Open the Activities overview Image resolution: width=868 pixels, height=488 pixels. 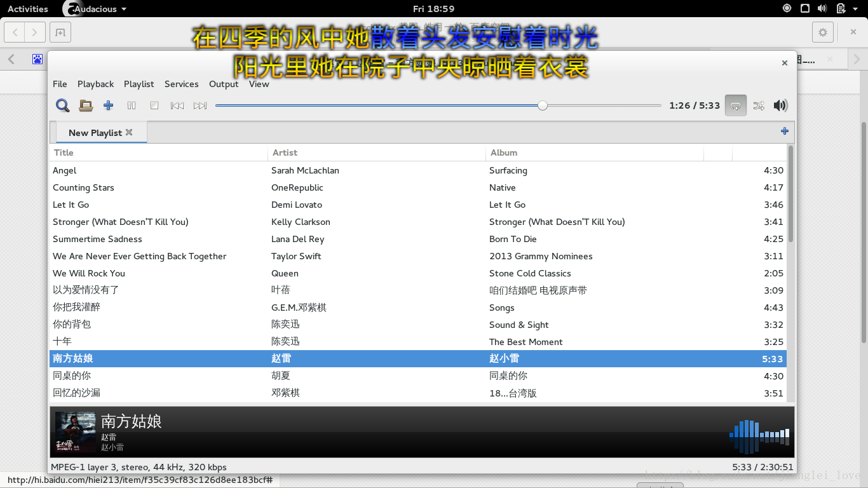click(x=28, y=9)
